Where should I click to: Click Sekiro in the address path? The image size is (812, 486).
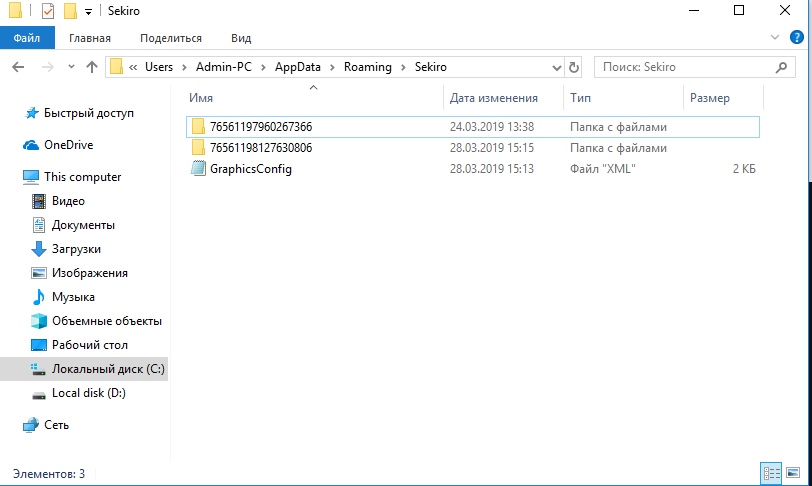[x=430, y=67]
